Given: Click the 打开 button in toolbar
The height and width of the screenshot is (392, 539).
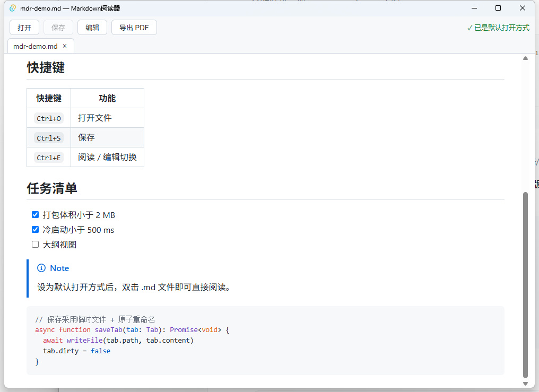Looking at the screenshot, I should (x=24, y=28).
